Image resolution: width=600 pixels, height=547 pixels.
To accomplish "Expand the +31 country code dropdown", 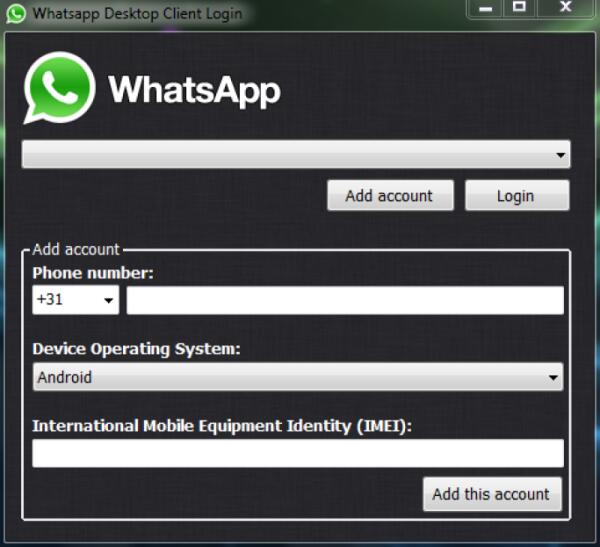I will pos(75,300).
